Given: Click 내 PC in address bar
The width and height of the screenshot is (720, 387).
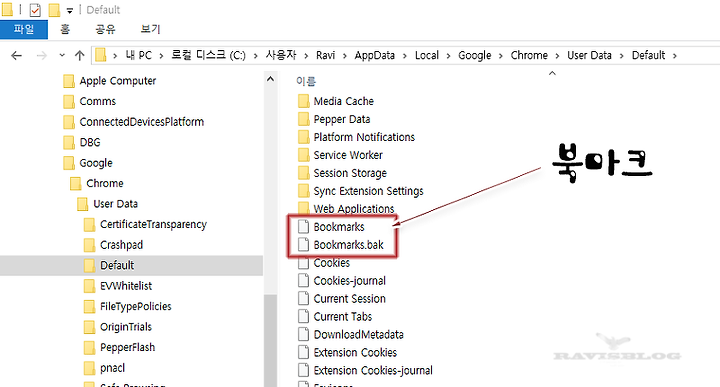Looking at the screenshot, I should point(138,56).
